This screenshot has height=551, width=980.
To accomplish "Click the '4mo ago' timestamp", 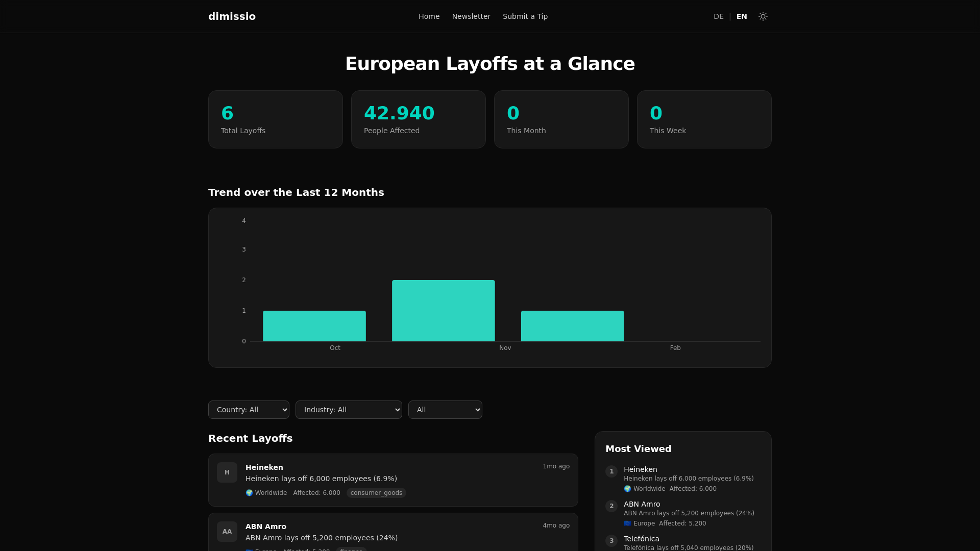I will (x=556, y=525).
